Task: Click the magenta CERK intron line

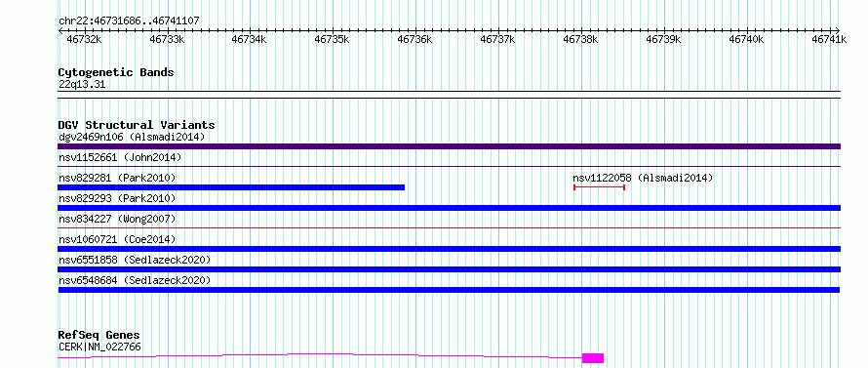Action: (320, 355)
